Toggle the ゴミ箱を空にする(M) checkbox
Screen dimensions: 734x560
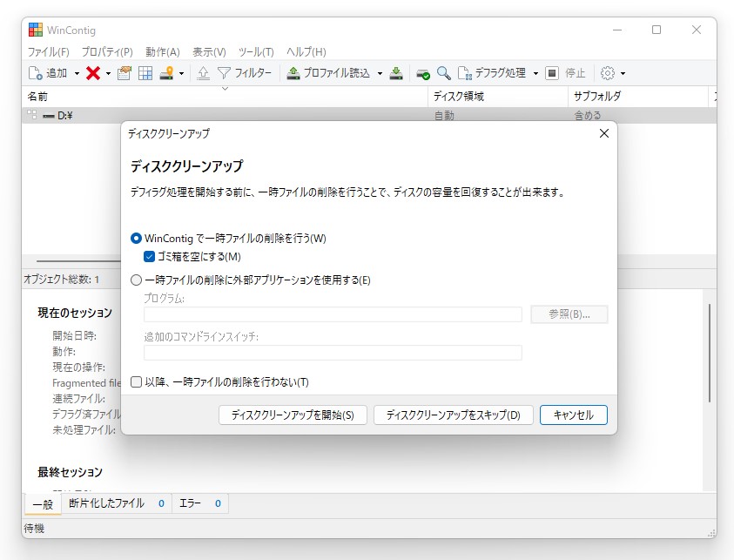(x=150, y=257)
